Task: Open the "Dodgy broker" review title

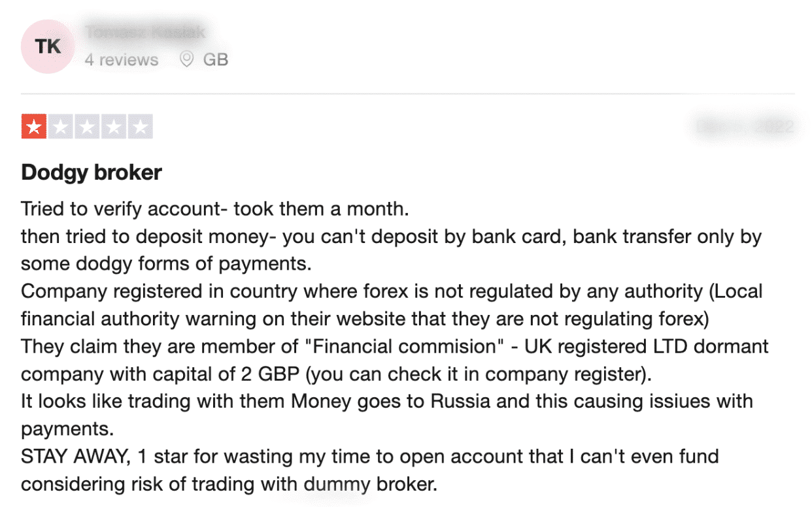Action: tap(92, 172)
